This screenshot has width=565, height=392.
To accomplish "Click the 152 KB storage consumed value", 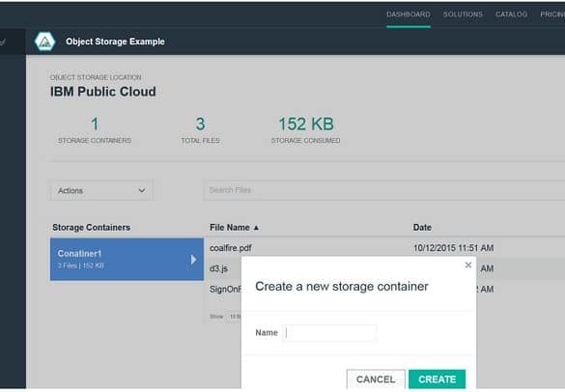I will (x=306, y=124).
